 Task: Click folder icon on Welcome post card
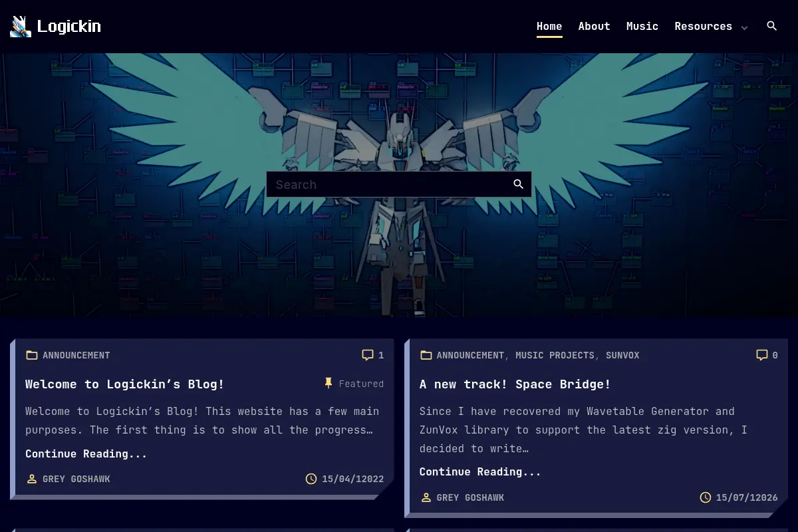pos(31,355)
